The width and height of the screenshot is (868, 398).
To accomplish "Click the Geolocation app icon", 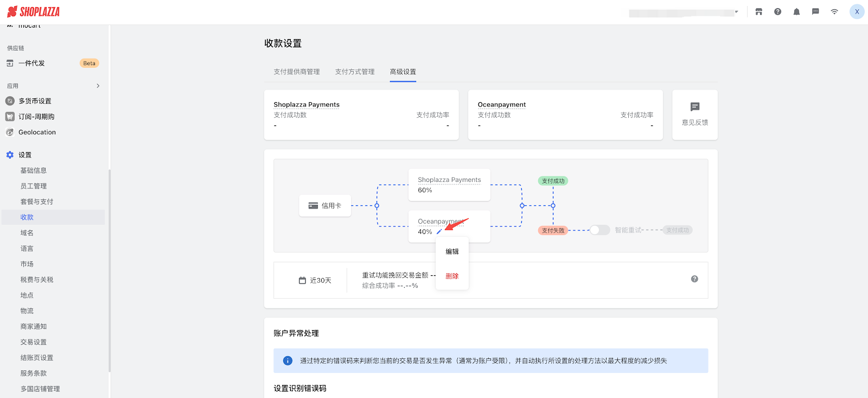I will point(10,132).
